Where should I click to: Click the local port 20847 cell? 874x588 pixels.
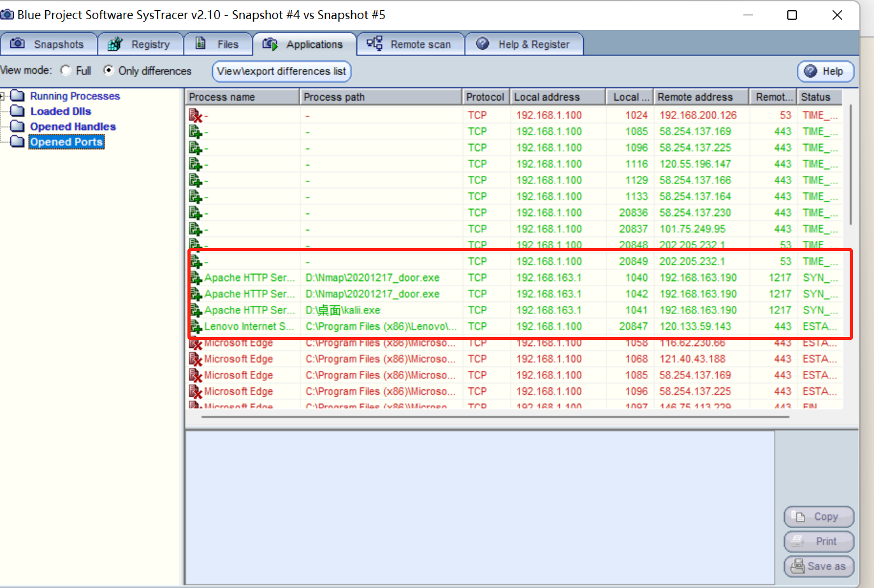634,327
